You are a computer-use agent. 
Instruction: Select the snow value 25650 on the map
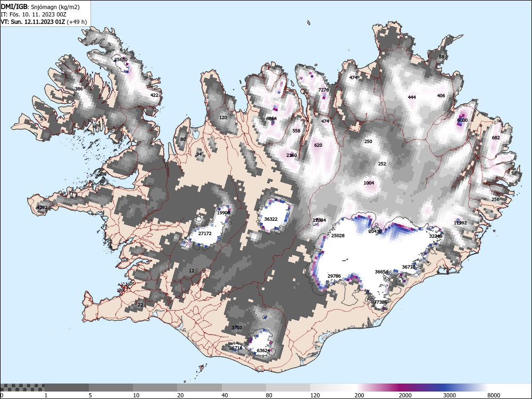point(121,60)
